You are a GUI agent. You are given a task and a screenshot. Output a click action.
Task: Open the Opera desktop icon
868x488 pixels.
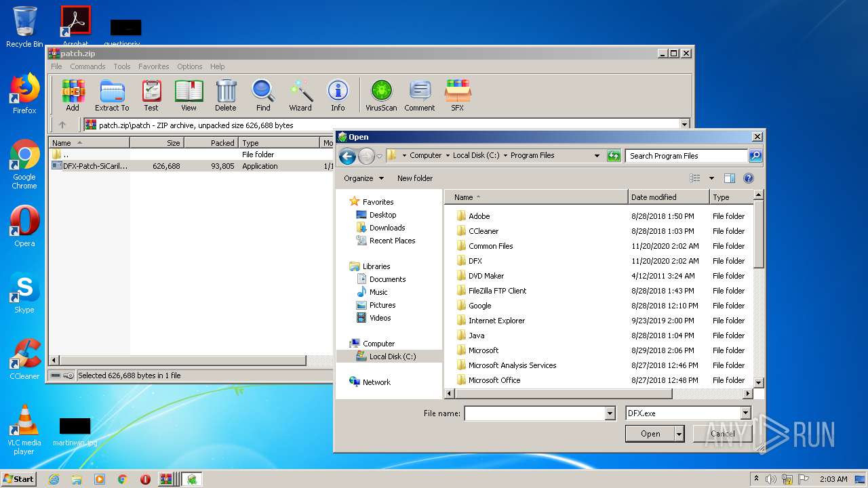[24, 226]
